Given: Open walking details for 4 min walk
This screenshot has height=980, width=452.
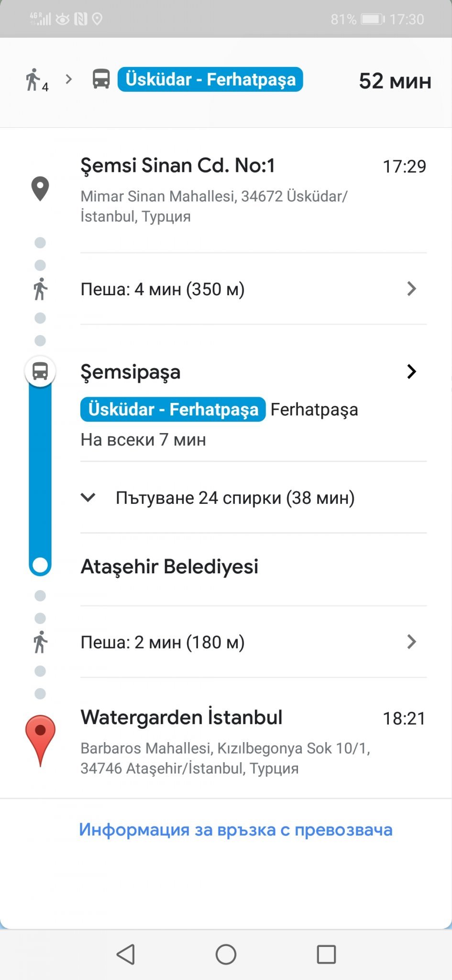Looking at the screenshot, I should 411,289.
